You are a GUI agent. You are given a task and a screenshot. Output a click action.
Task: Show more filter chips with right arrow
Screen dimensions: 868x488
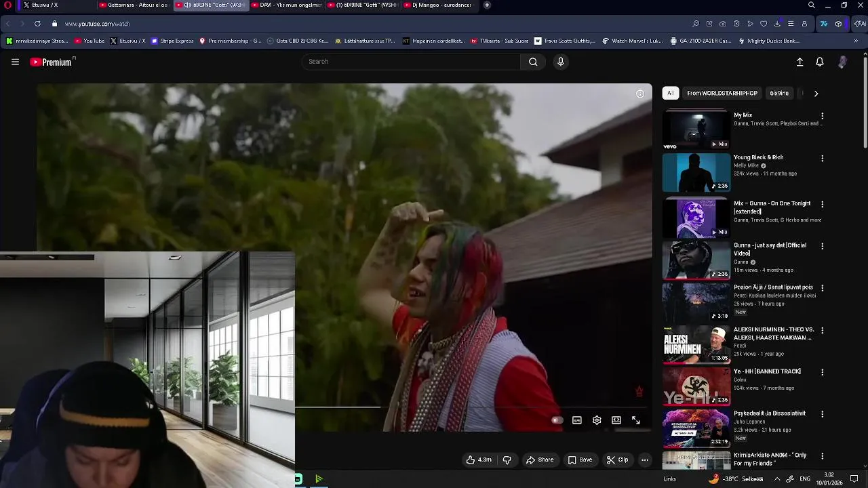tap(816, 94)
